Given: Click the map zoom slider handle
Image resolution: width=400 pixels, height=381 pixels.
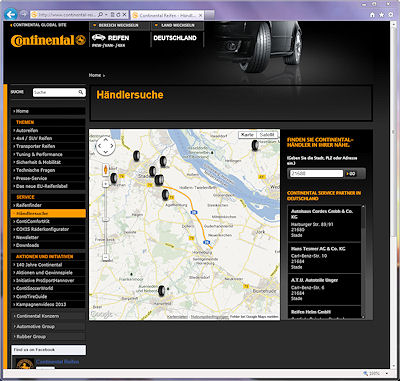Looking at the screenshot, I should [106, 220].
